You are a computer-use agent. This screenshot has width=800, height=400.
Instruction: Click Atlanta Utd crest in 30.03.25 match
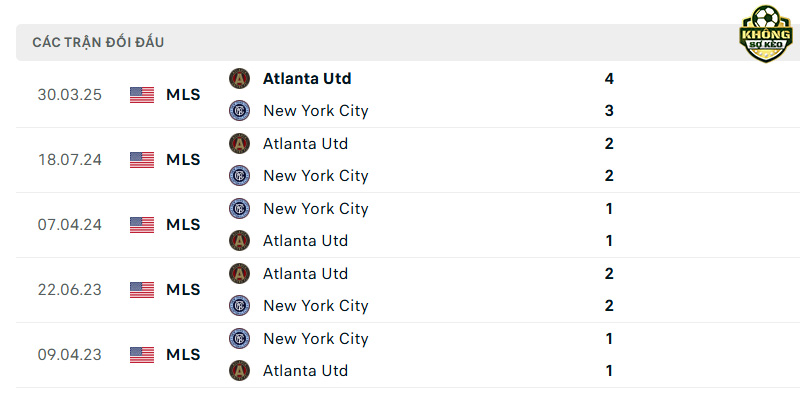(239, 79)
